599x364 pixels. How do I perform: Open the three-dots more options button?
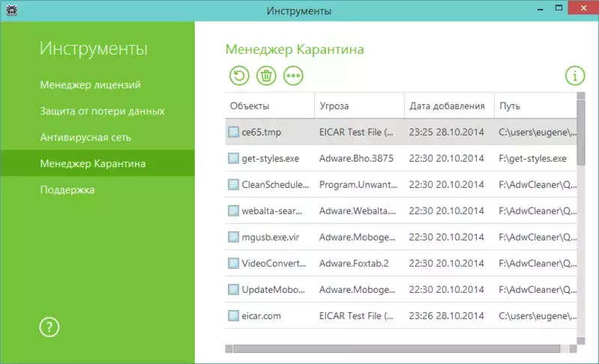click(293, 76)
